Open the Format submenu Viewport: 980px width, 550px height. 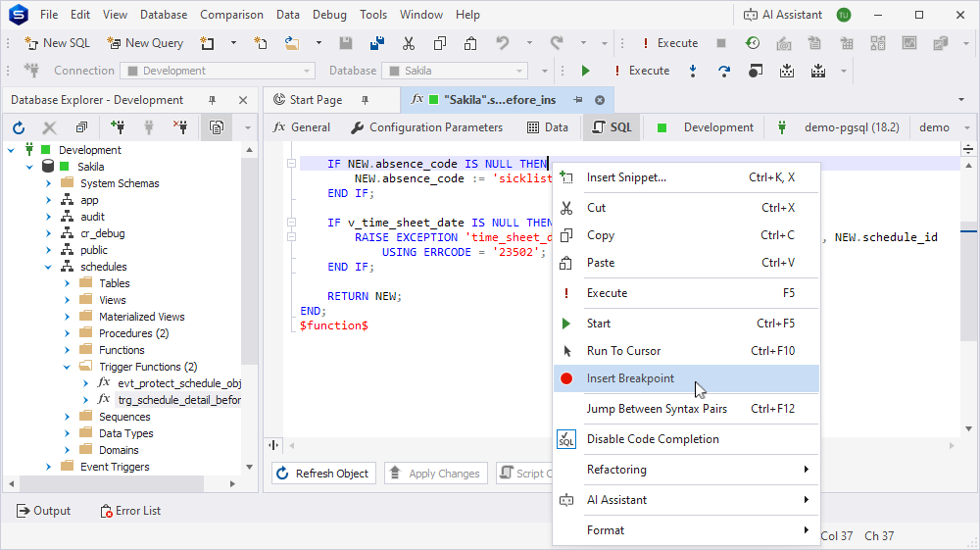tap(686, 530)
